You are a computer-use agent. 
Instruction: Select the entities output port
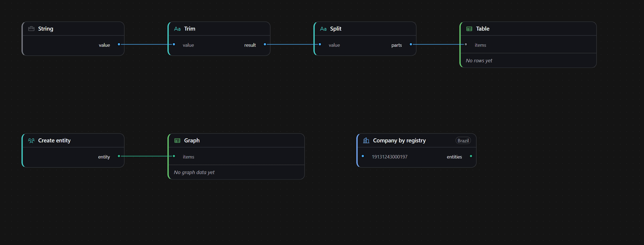point(471,156)
